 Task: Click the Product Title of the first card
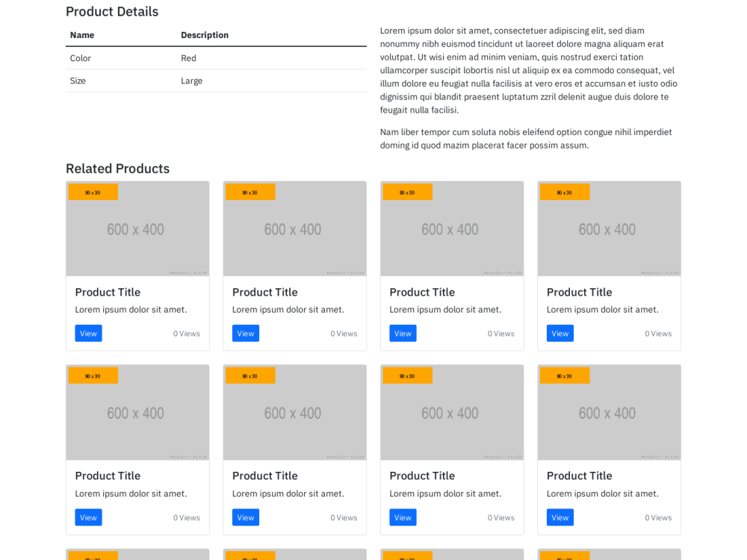(x=107, y=292)
